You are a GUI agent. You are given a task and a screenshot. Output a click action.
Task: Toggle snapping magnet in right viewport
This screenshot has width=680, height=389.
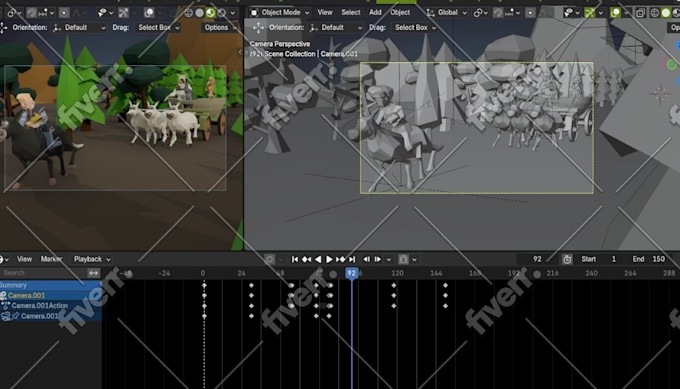point(498,13)
